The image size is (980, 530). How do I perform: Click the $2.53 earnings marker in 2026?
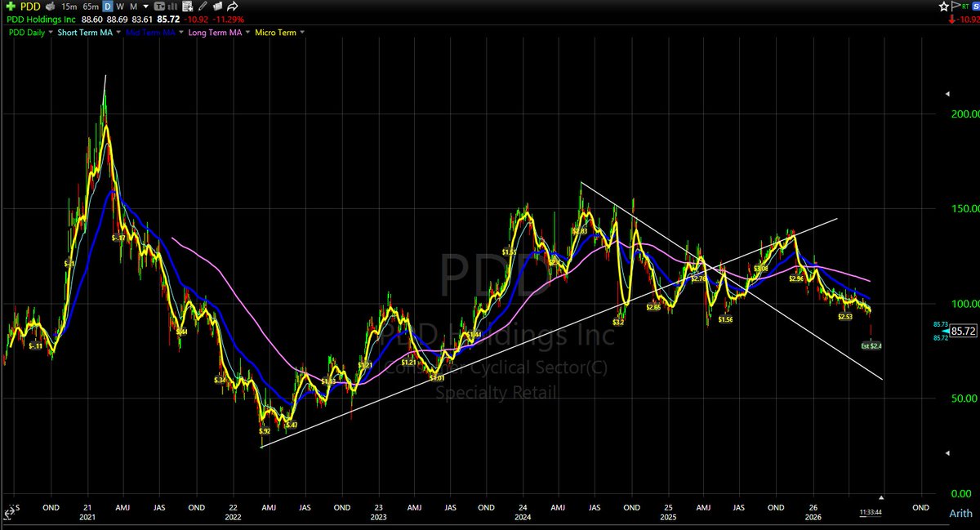tap(845, 317)
